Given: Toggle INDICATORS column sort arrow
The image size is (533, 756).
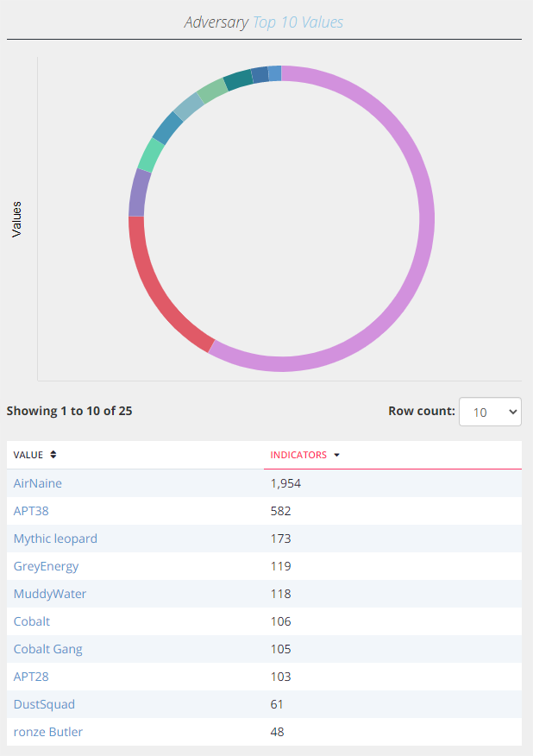Looking at the screenshot, I should point(337,455).
